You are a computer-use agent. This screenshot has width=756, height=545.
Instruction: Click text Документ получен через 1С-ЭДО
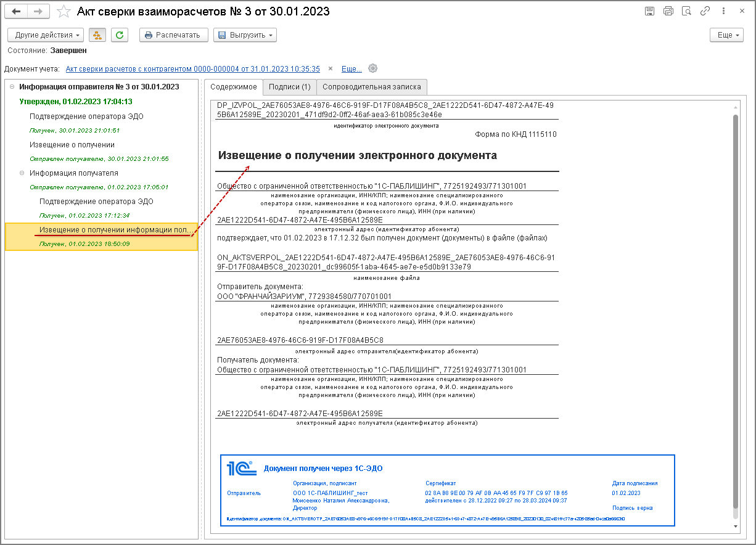coord(323,469)
